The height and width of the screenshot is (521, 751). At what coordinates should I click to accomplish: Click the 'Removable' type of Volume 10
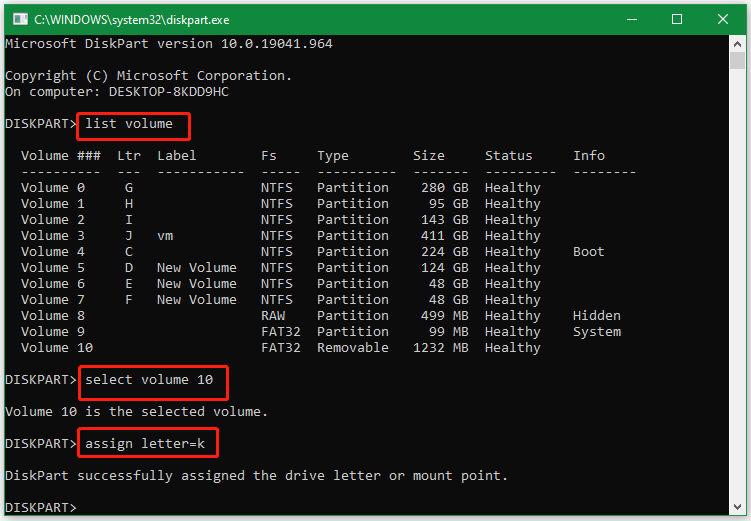click(x=353, y=348)
